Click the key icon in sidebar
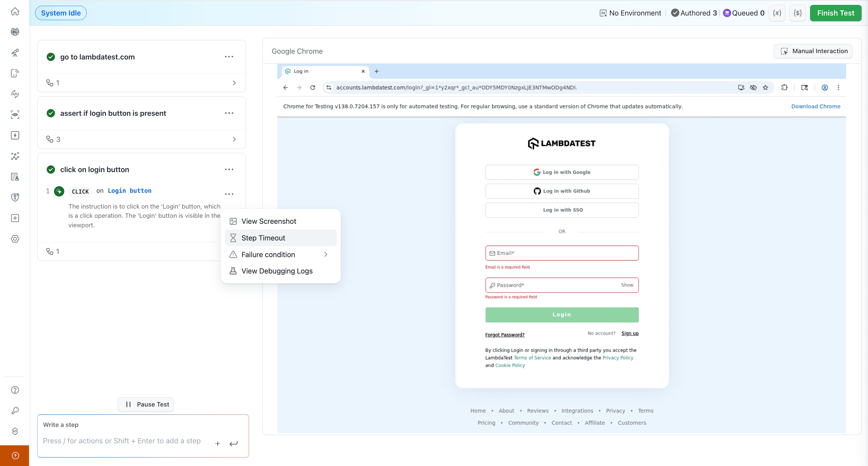Viewport: 868px width, 466px height. 15,410
